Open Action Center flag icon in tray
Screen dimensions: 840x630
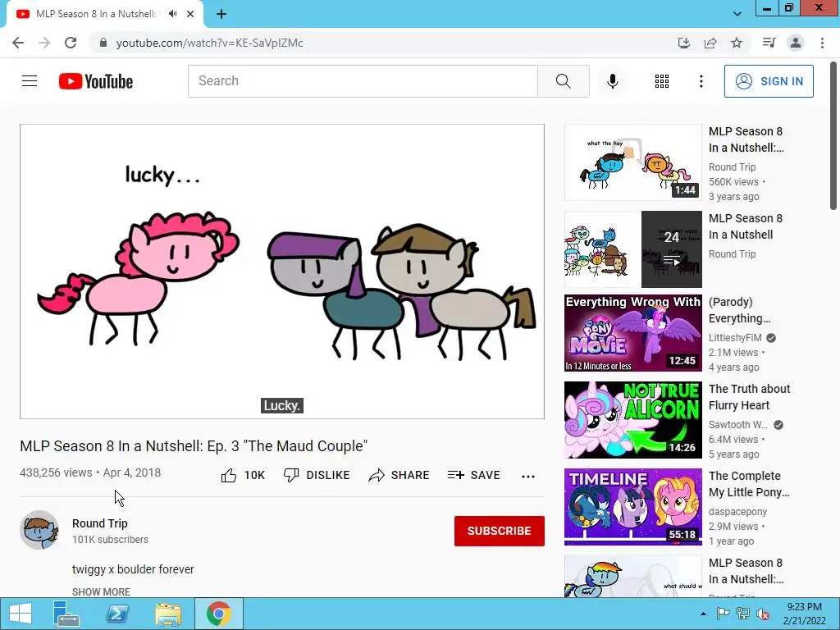coord(723,614)
